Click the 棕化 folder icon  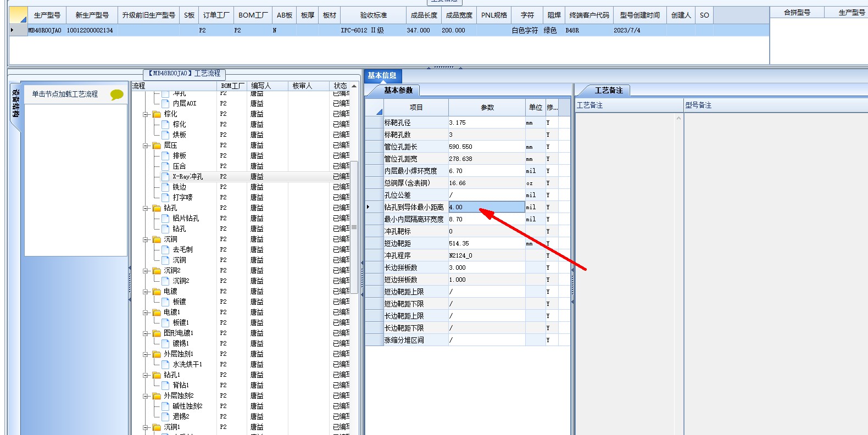point(157,114)
